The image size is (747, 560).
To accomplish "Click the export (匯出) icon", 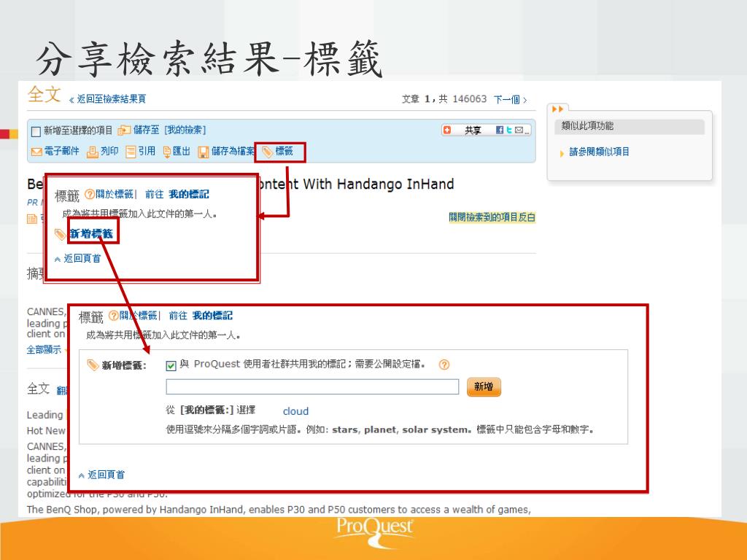I will tap(167, 152).
